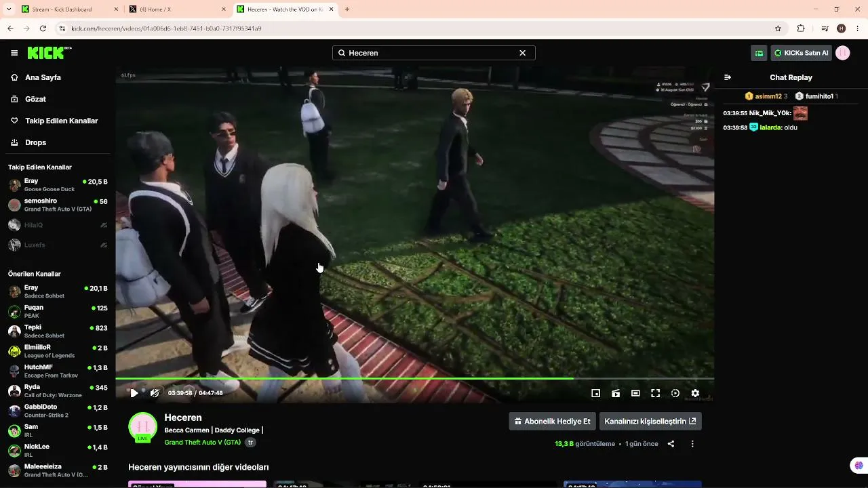The image size is (868, 488).
Task: Open the video more options menu
Action: (x=692, y=444)
